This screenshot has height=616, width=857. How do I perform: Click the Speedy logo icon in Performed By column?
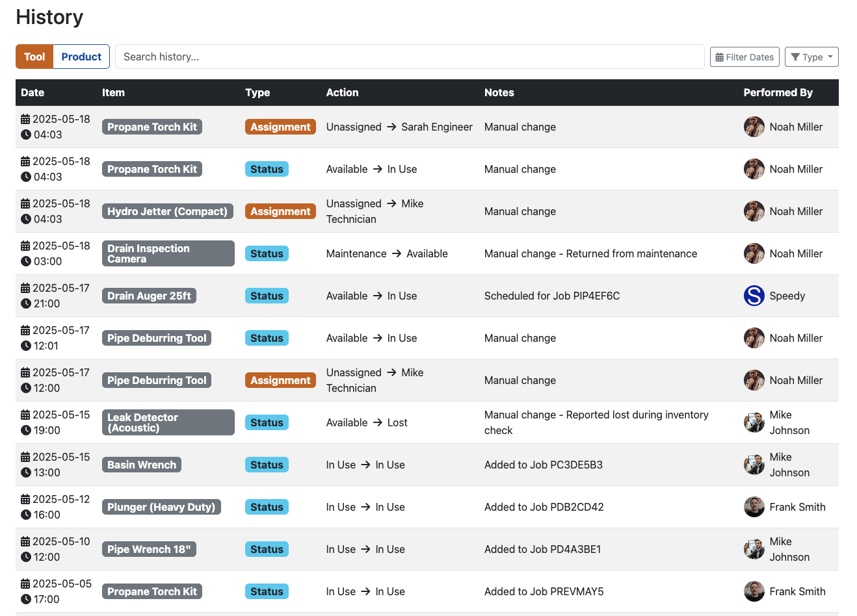coord(754,296)
